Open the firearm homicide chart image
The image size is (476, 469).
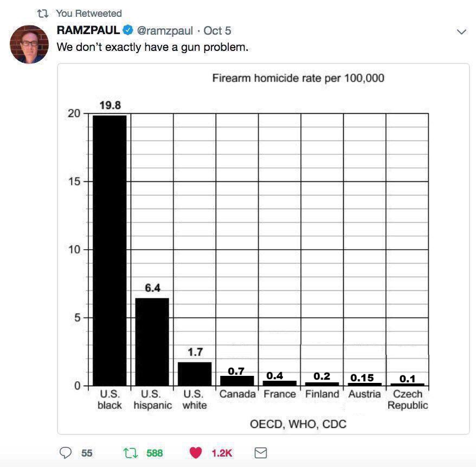coord(263,249)
